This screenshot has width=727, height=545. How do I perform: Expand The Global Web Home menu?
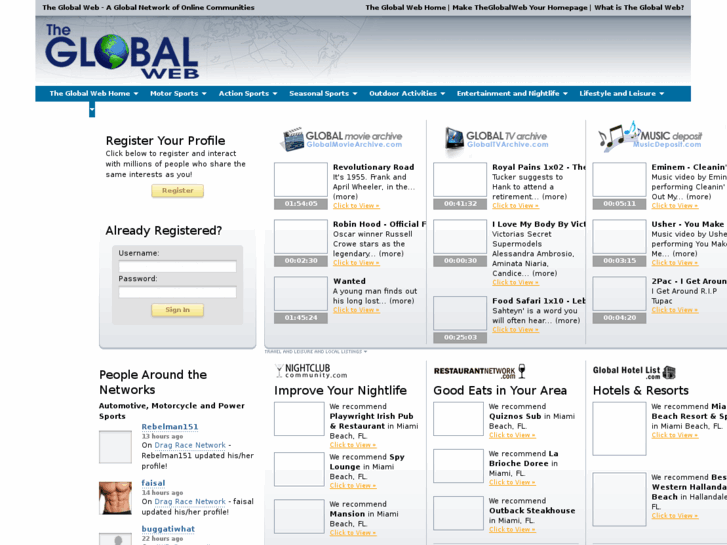pos(94,94)
